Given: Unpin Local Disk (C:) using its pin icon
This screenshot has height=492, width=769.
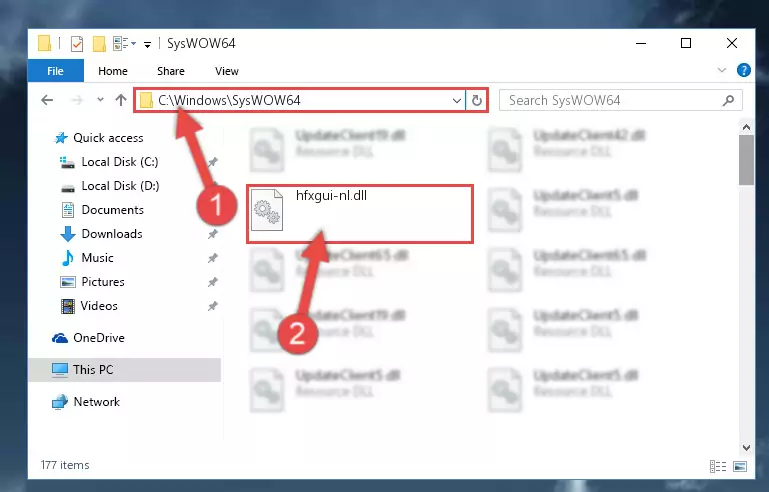Looking at the screenshot, I should click(x=212, y=162).
